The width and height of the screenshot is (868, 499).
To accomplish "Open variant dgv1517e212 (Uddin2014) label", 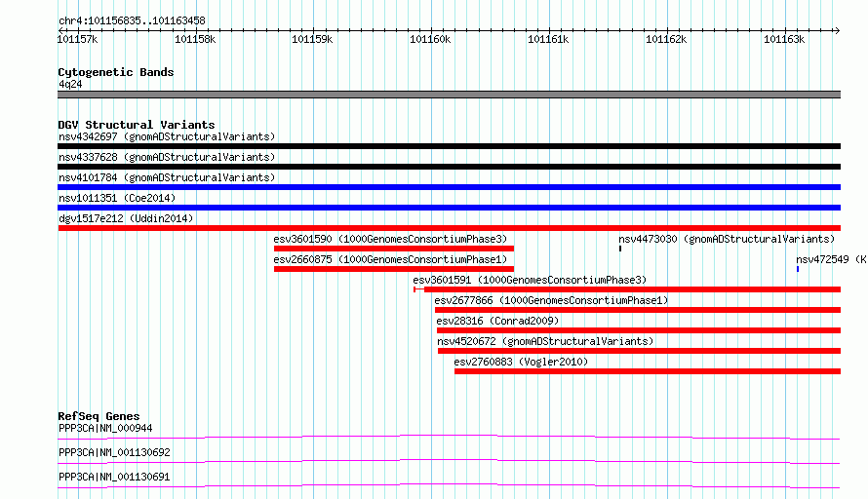I will 126,218.
